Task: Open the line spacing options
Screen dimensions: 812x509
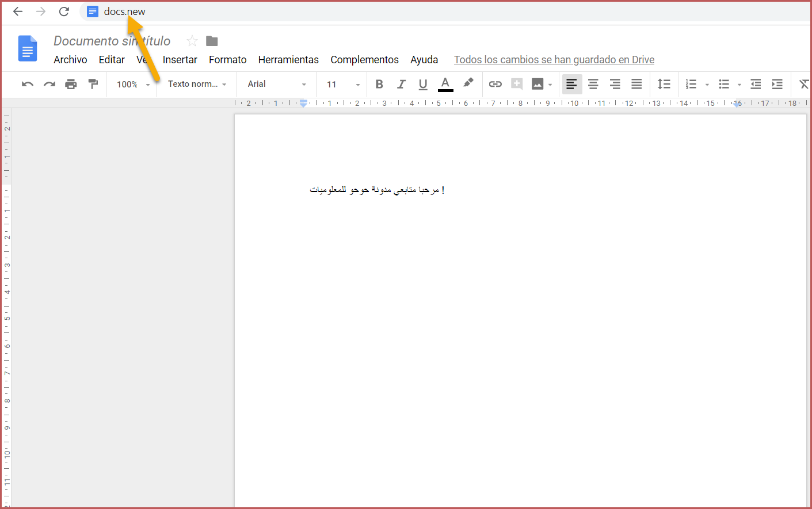Action: [664, 84]
